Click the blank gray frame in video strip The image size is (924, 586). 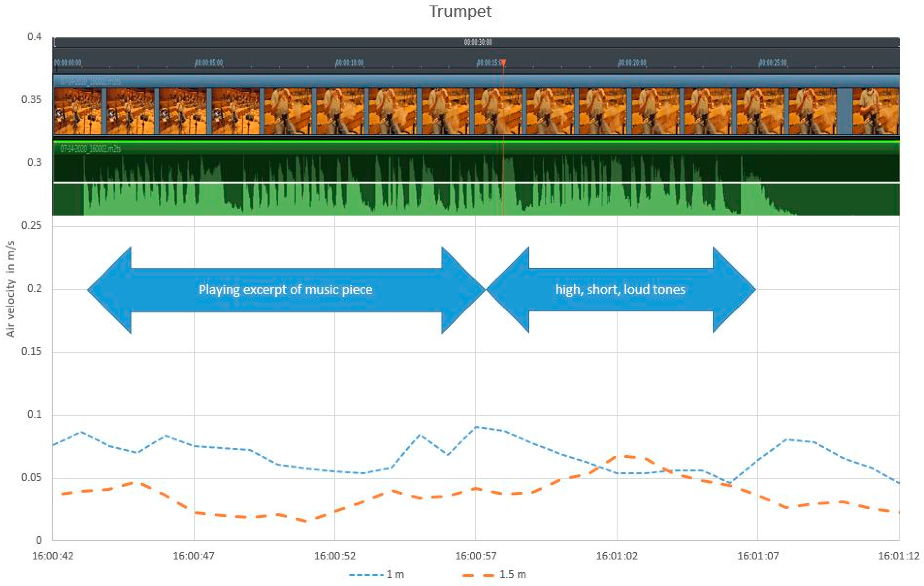click(844, 111)
